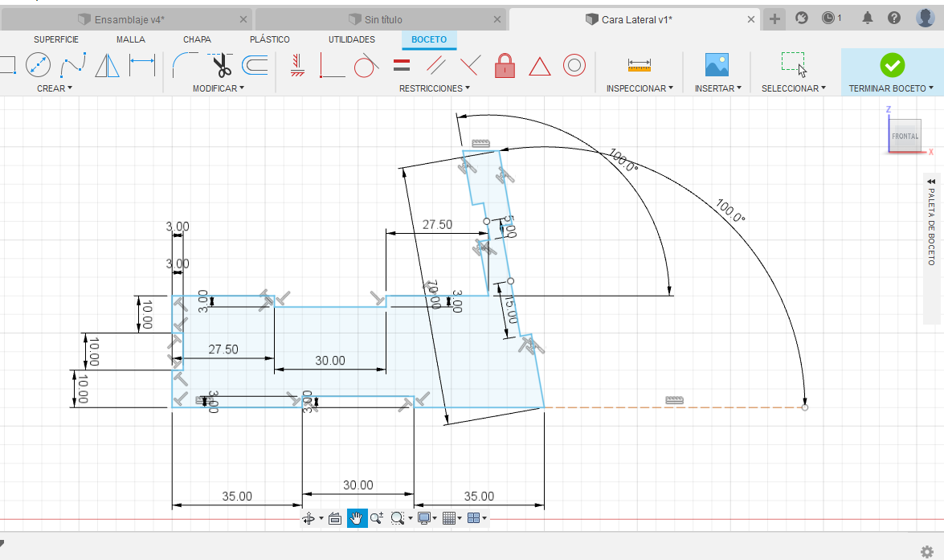
Task: Open the Display Settings dropdown arrow
Action: 435,518
